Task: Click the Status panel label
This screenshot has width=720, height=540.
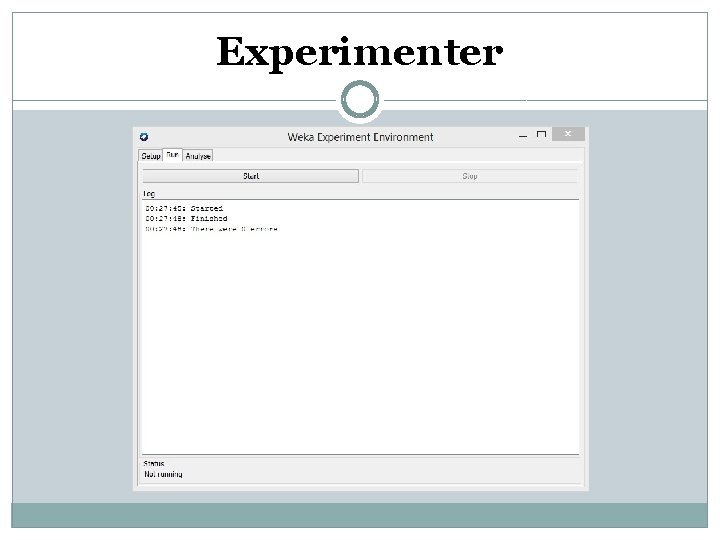Action: point(153,463)
